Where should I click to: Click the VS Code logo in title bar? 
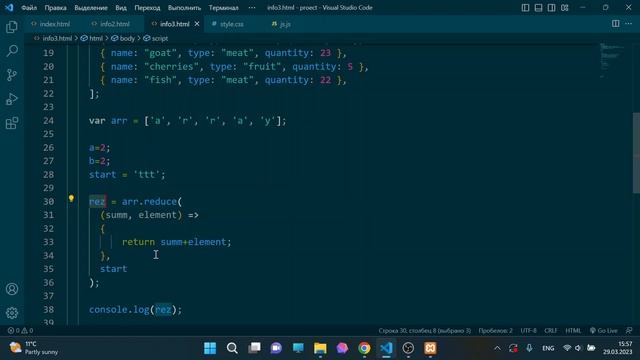(x=9, y=7)
